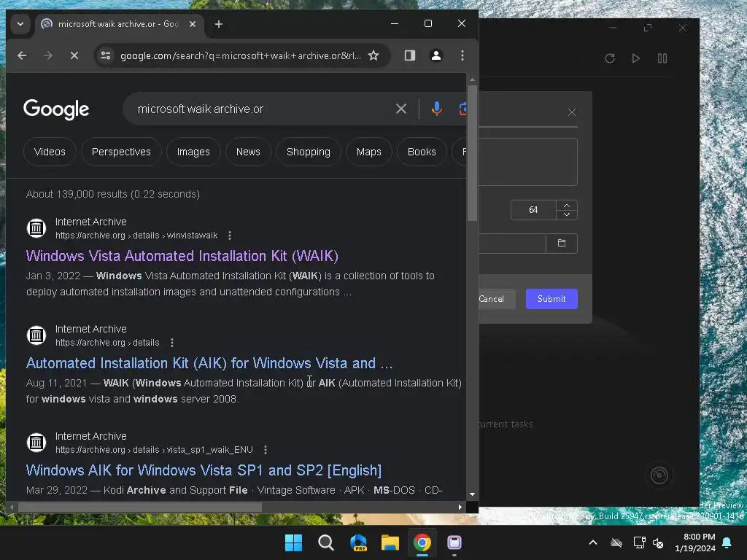The height and width of the screenshot is (560, 747).
Task: Filter results by Images
Action: point(193,152)
